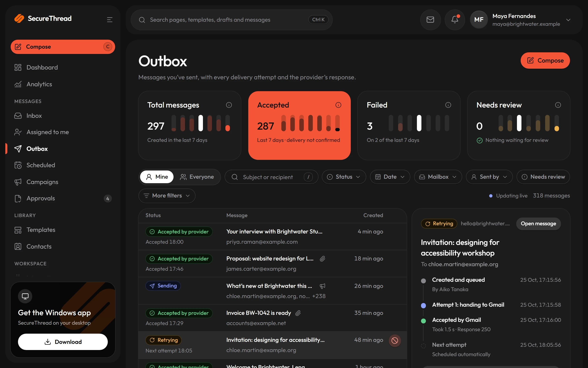Click the Dashboard grid icon
588x368 pixels.
[18, 67]
